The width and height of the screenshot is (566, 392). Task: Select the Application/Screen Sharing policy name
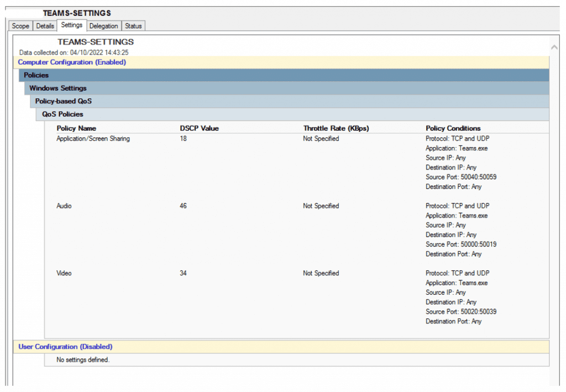(x=93, y=139)
